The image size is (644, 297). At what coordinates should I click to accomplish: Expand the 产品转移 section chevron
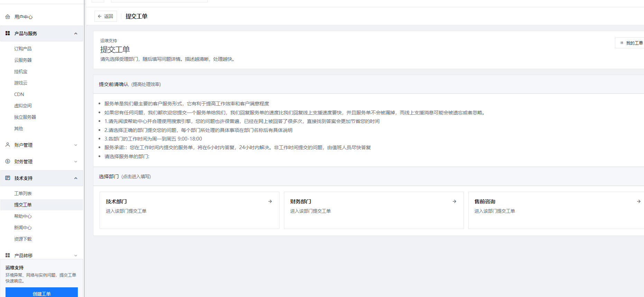(x=76, y=256)
